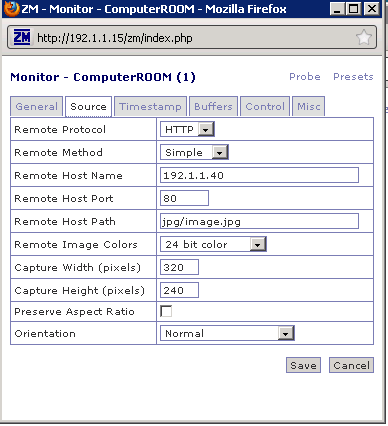Screen dimensions: 388x426
Task: Switch to the General tab
Action: click(36, 107)
